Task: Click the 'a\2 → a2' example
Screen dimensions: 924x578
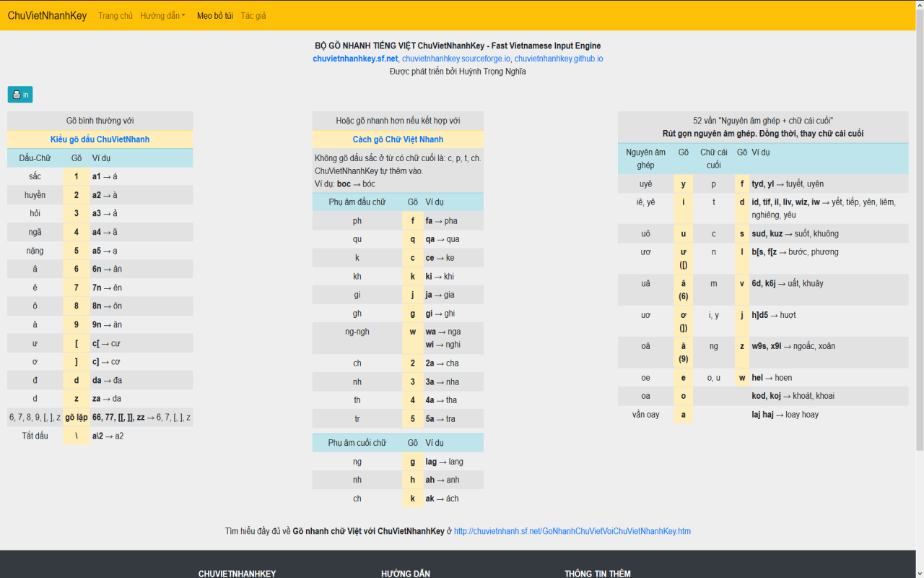Action: [108, 436]
